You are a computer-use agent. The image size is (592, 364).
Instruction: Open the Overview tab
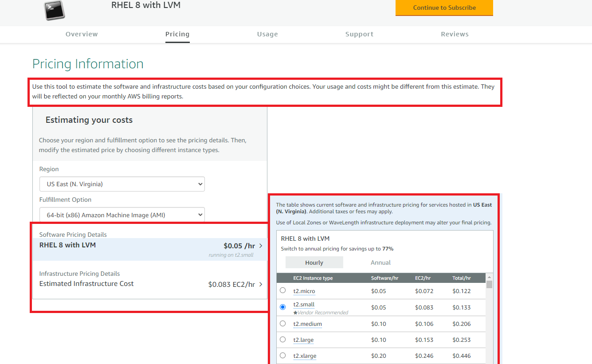click(82, 34)
